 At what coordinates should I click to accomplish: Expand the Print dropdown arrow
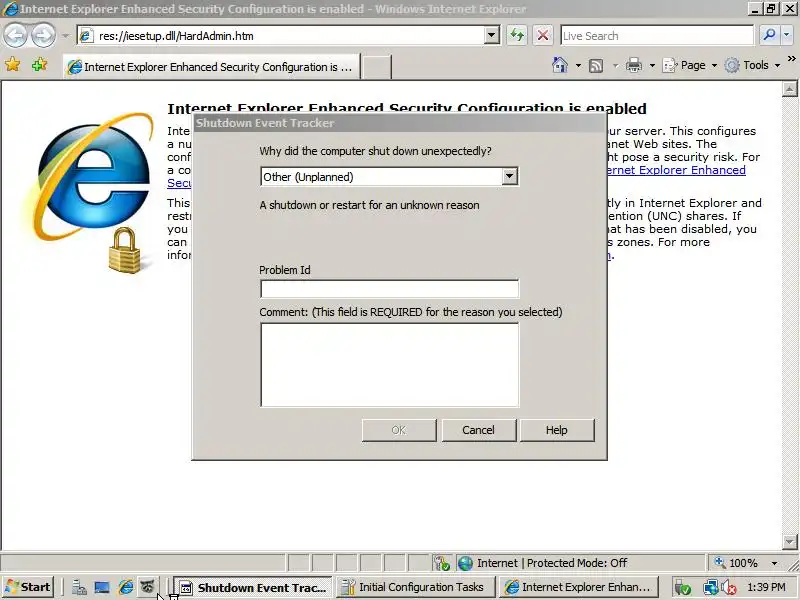point(652,65)
